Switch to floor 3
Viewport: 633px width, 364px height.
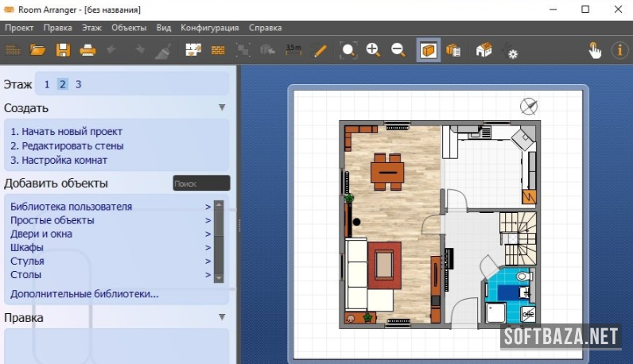(78, 84)
